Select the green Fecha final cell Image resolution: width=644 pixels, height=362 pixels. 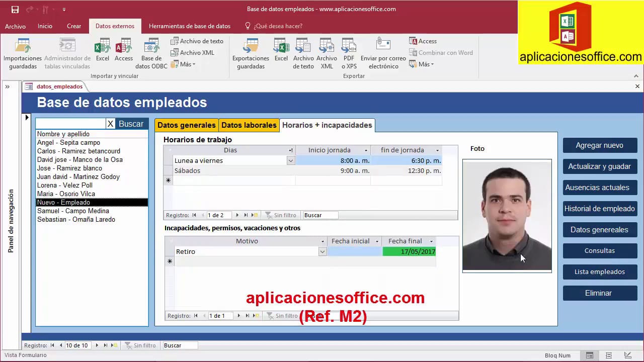[409, 251]
